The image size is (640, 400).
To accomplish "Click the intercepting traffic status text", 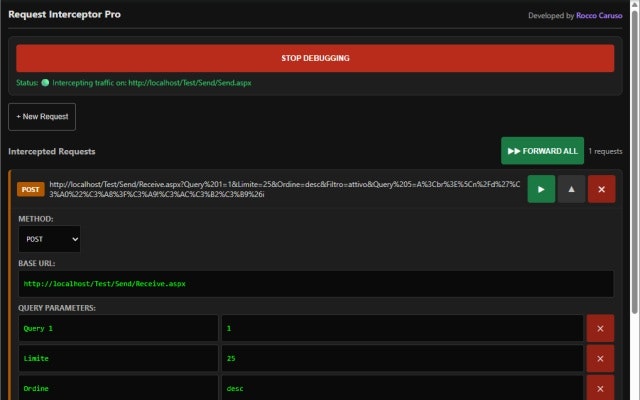I will (152, 83).
